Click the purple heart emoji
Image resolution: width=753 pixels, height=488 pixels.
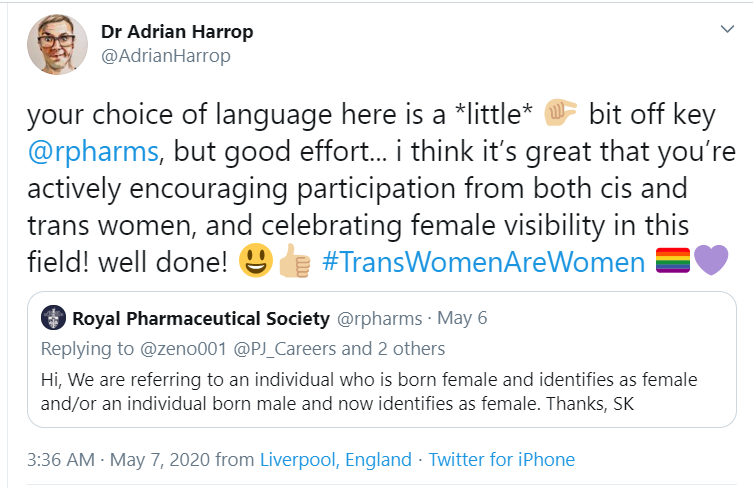click(711, 260)
